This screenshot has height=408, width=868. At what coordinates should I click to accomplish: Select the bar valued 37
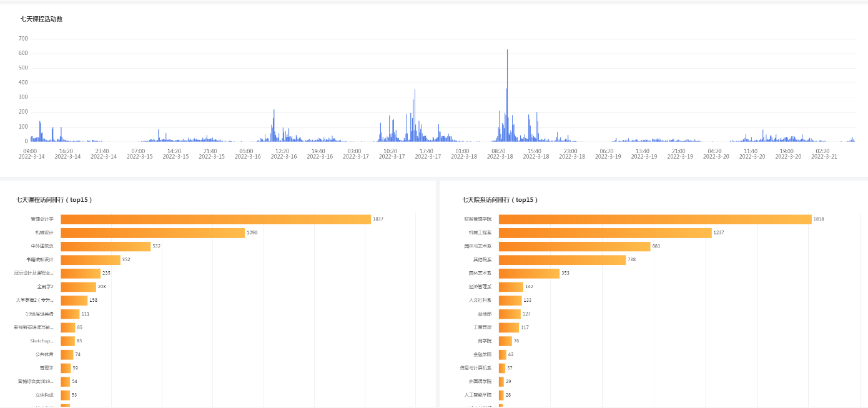(502, 368)
